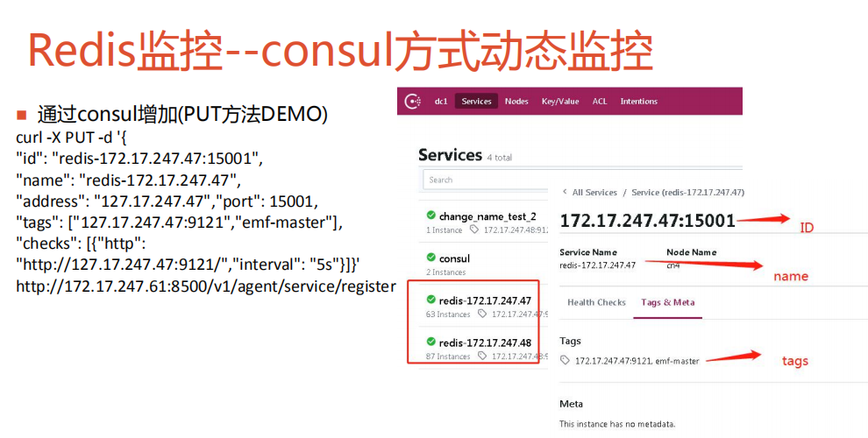The width and height of the screenshot is (868, 438).
Task: Click '4 total' services count
Action: [x=500, y=158]
